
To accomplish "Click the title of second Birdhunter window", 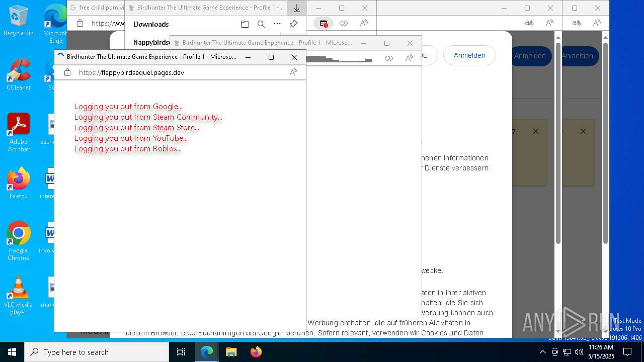I will [x=267, y=43].
